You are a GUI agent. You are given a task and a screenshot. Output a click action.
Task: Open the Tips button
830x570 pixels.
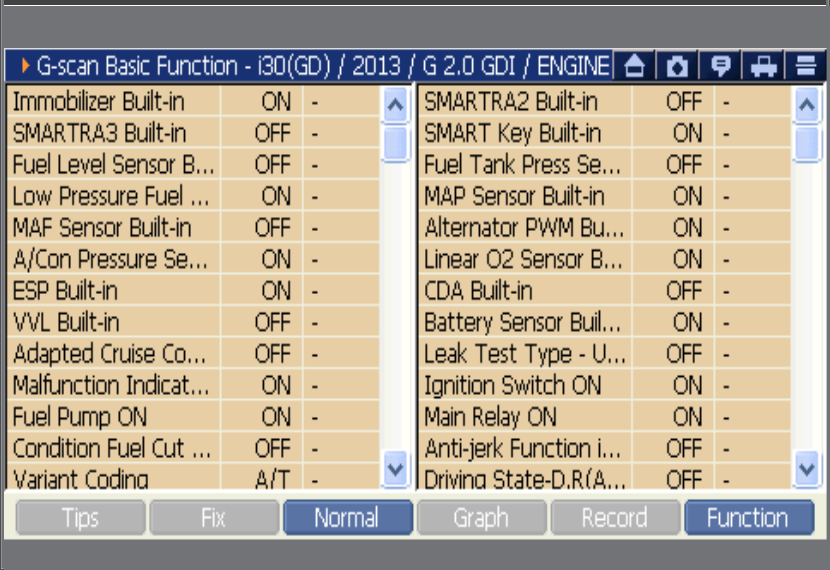coord(80,518)
